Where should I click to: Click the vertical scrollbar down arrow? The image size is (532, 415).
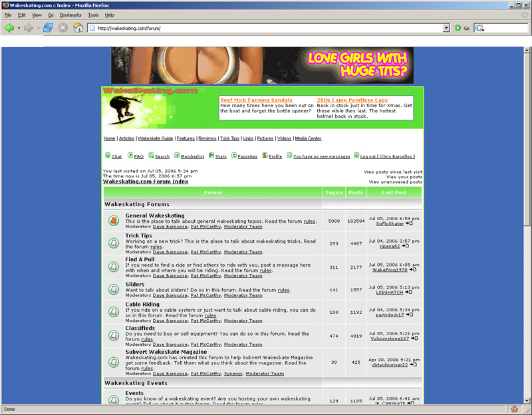527,399
